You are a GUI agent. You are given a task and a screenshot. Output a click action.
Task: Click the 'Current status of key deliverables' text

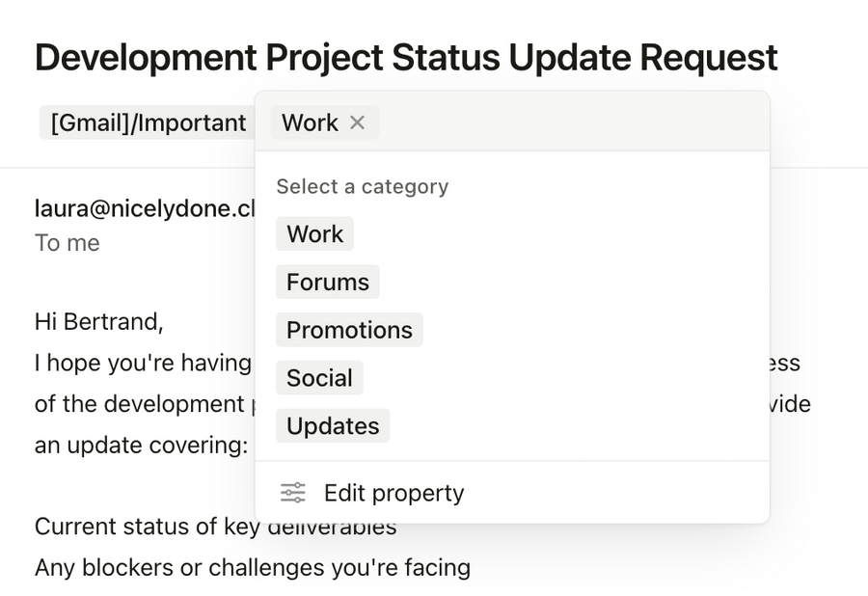click(214, 527)
